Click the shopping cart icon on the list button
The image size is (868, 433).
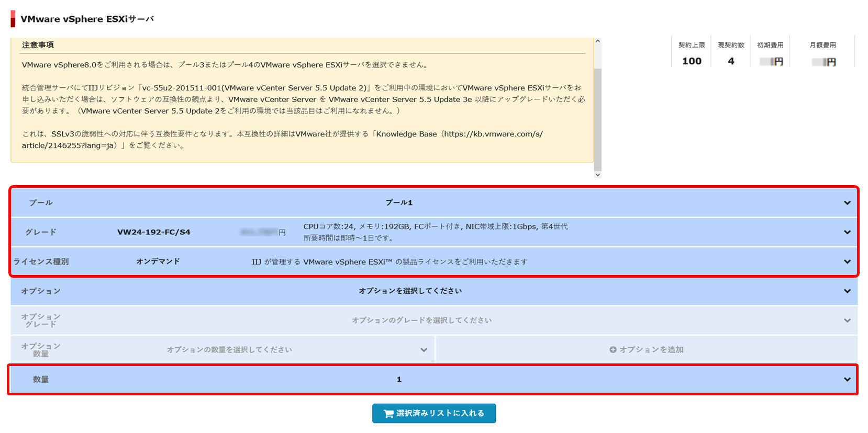tap(388, 414)
